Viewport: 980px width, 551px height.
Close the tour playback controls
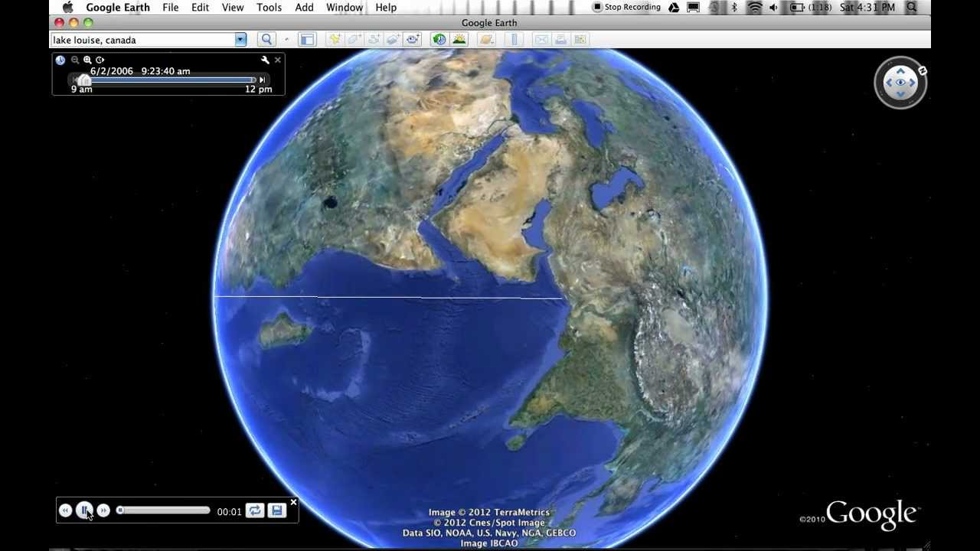coord(293,503)
